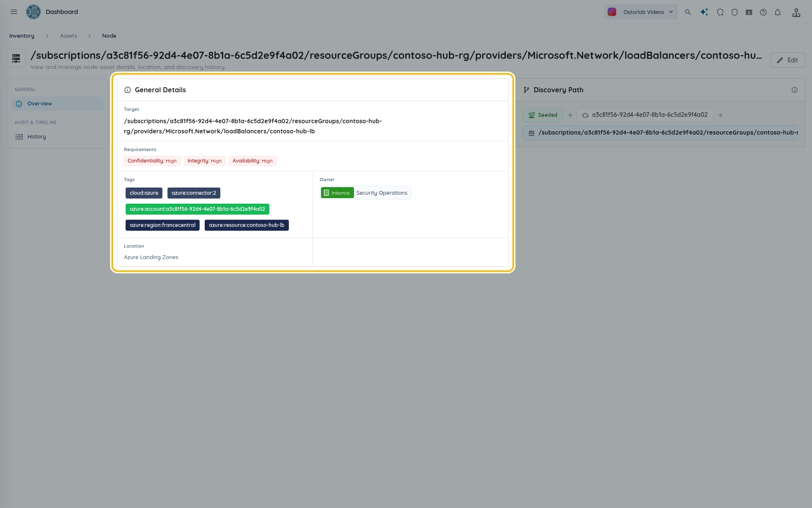Click the Azure Landing Zones location text
The width and height of the screenshot is (812, 508).
(151, 257)
